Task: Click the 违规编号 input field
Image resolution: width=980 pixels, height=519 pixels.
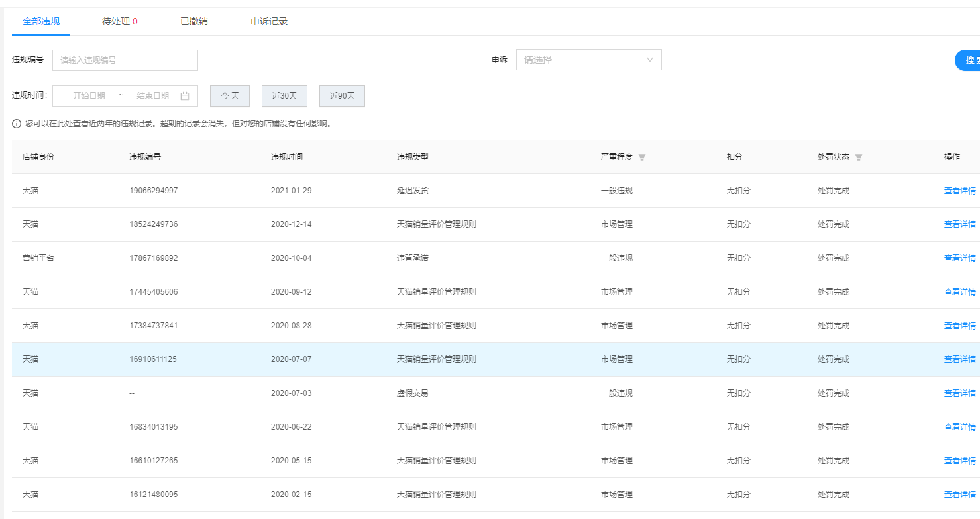Action: click(125, 60)
